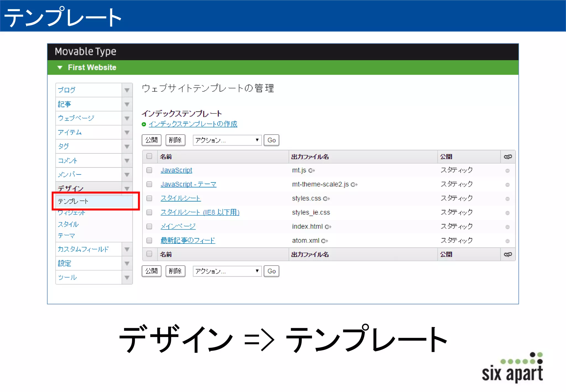Expand the ブログ sidebar menu arrow

pyautogui.click(x=127, y=90)
